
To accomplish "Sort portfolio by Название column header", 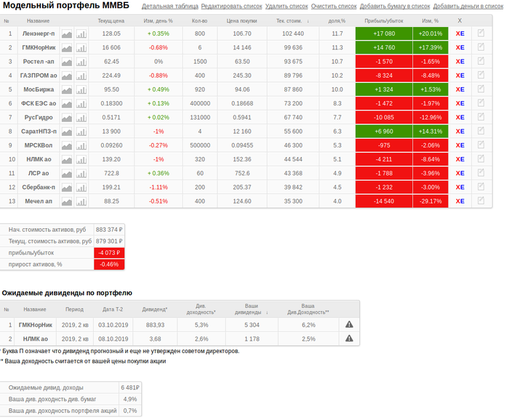I will tap(38, 21).
